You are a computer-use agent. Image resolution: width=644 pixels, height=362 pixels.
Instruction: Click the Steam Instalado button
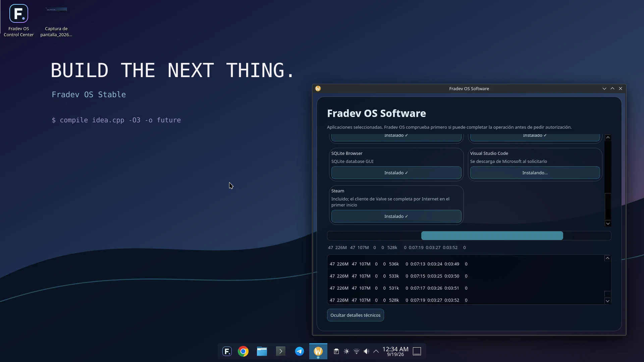point(396,217)
